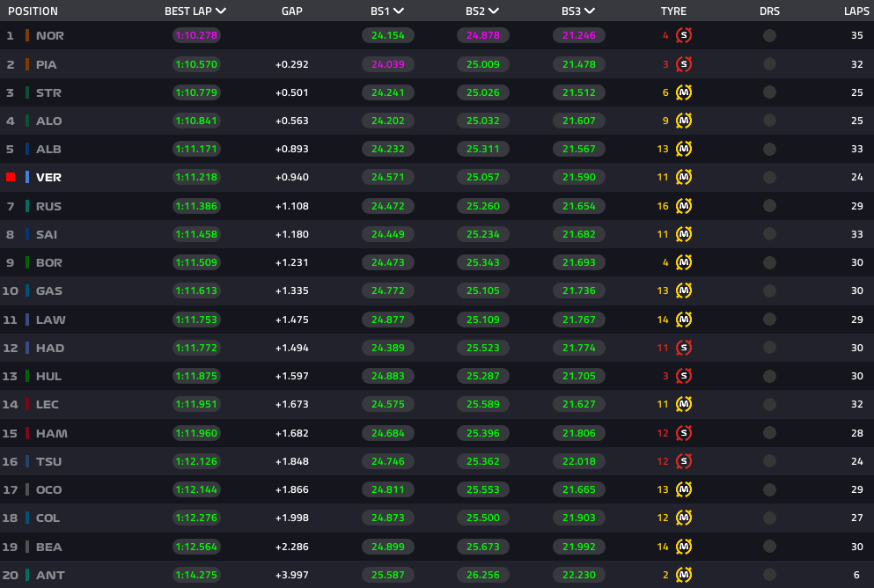The height and width of the screenshot is (588, 874).
Task: Toggle the DRS indicator for Norris
Action: [x=769, y=36]
